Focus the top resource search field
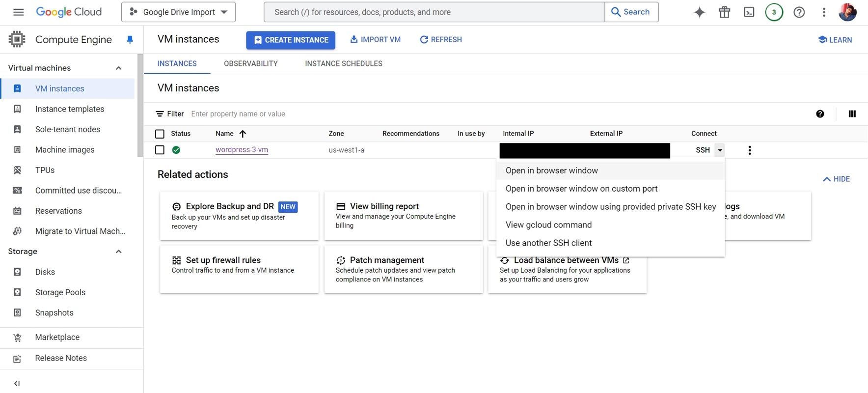The height and width of the screenshot is (393, 868). click(434, 12)
